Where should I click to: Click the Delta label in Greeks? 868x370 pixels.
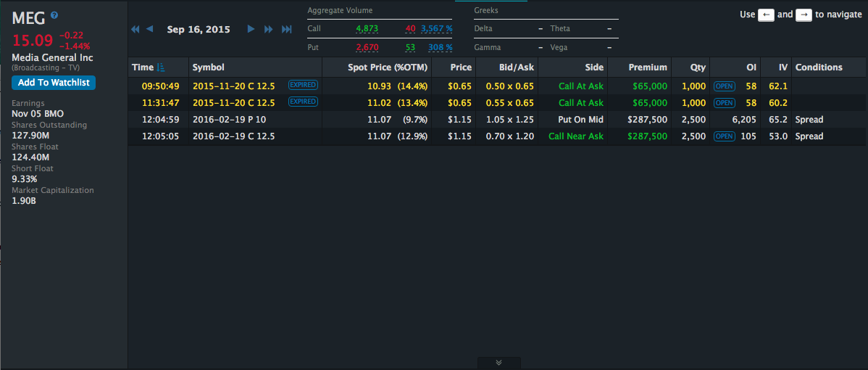click(483, 28)
